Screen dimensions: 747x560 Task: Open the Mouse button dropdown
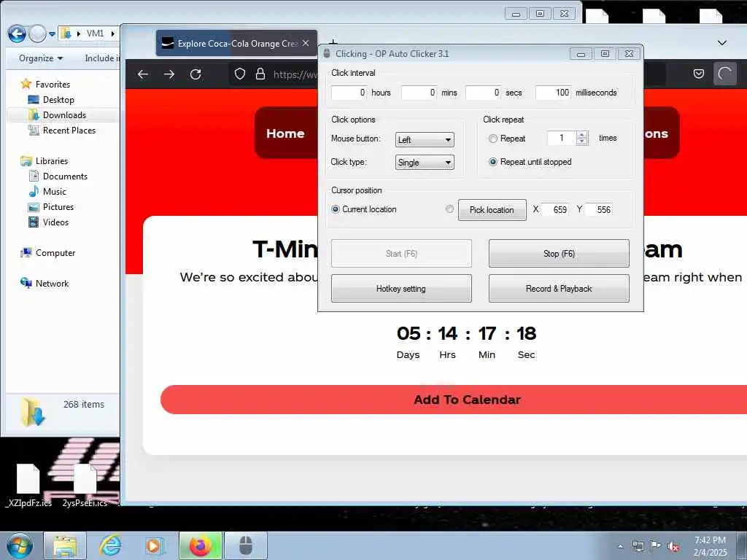(x=425, y=139)
